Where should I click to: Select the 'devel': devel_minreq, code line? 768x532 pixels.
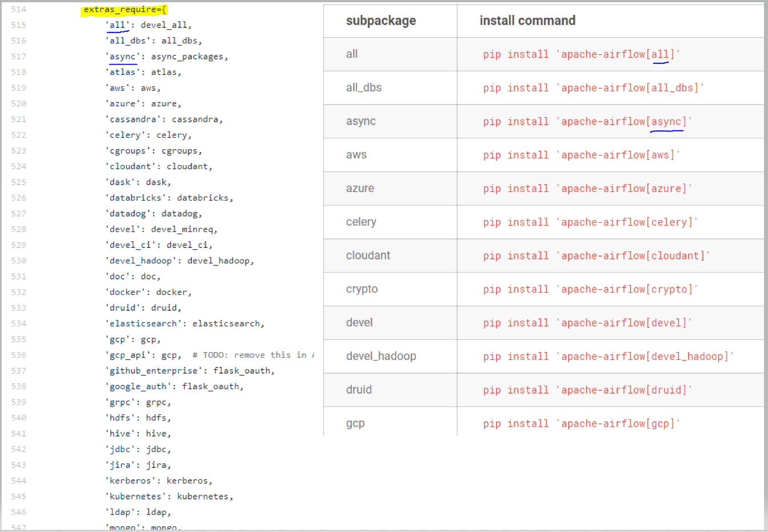[162, 229]
